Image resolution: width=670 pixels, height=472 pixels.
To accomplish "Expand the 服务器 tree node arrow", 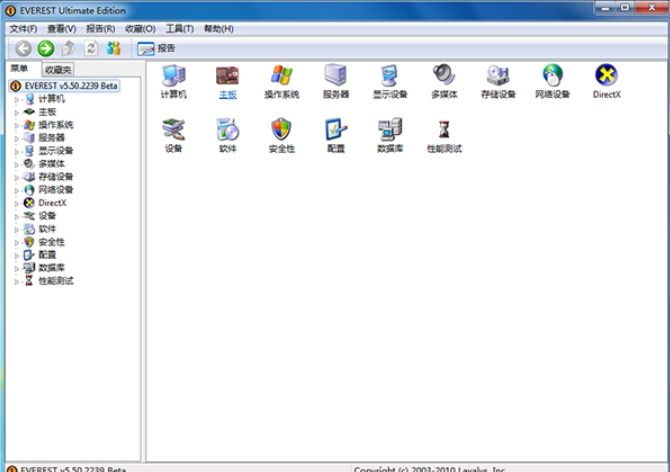I will 17,138.
